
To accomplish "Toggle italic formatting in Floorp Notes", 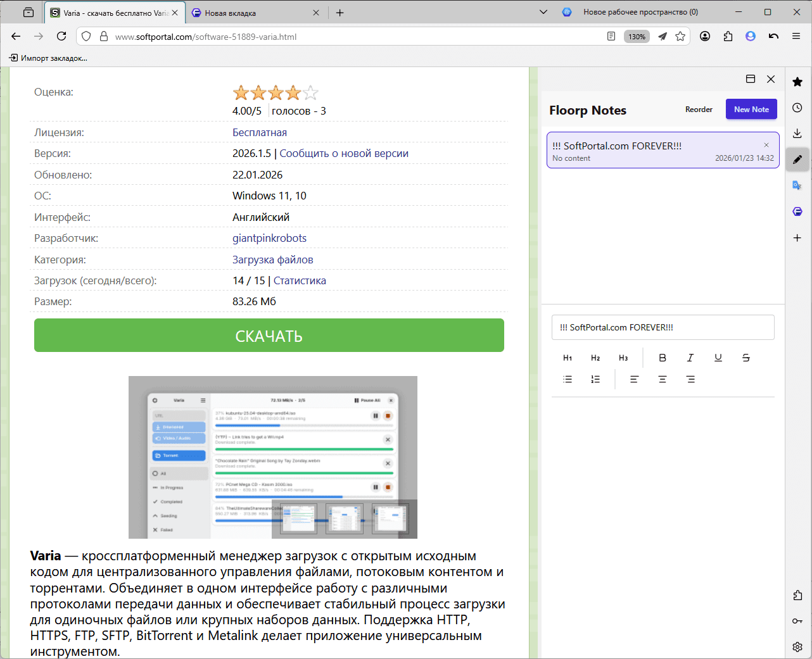I will pyautogui.click(x=690, y=358).
